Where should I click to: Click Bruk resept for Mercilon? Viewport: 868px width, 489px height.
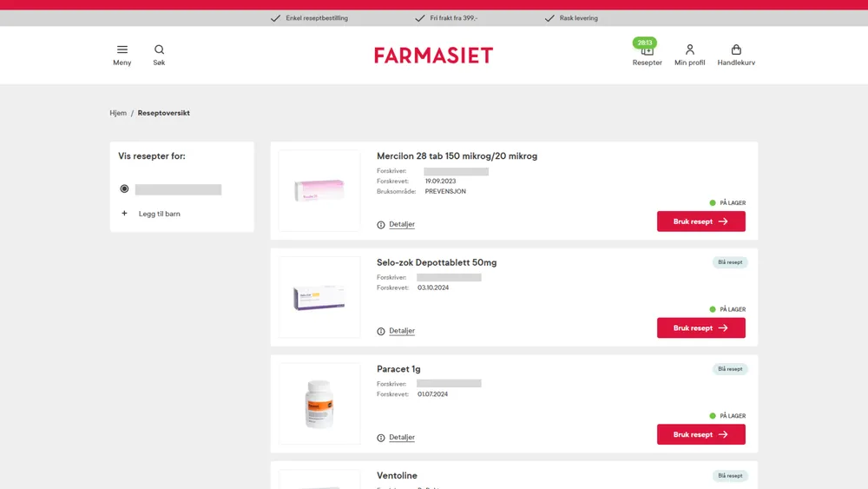pyautogui.click(x=700, y=221)
